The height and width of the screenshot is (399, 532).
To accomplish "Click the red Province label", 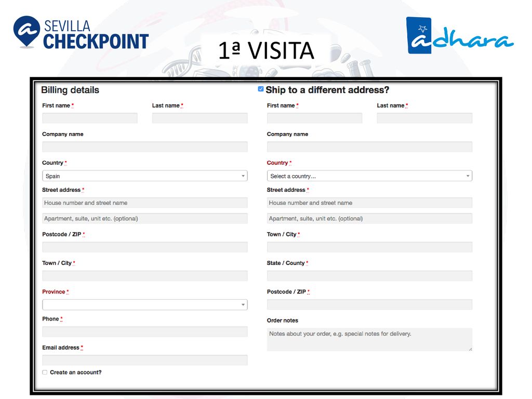I will (54, 292).
